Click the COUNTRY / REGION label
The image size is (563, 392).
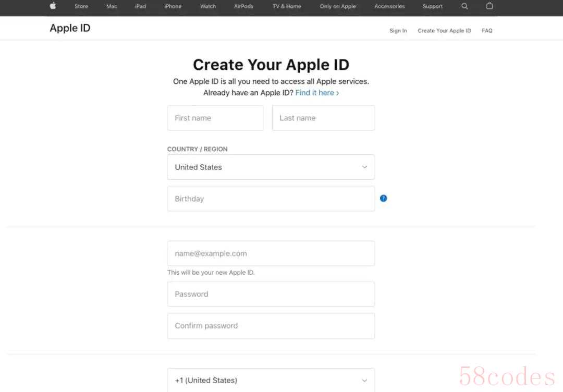click(x=197, y=149)
